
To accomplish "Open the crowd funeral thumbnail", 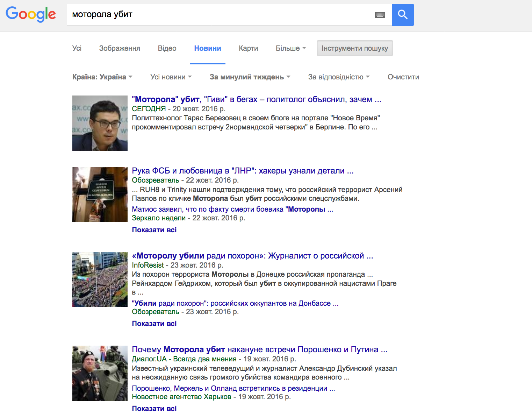I will pos(100,280).
